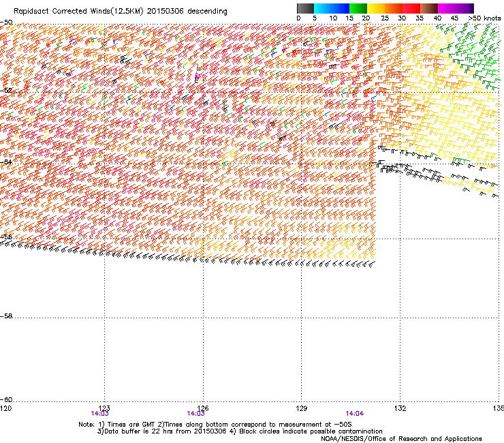Click the cyan 5-10 knots legend swatch
The width and height of the screenshot is (504, 443).
pos(323,8)
